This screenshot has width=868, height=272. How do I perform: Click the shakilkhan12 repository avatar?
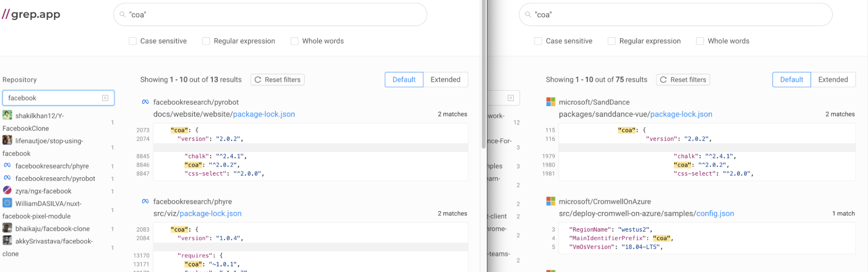tap(7, 115)
